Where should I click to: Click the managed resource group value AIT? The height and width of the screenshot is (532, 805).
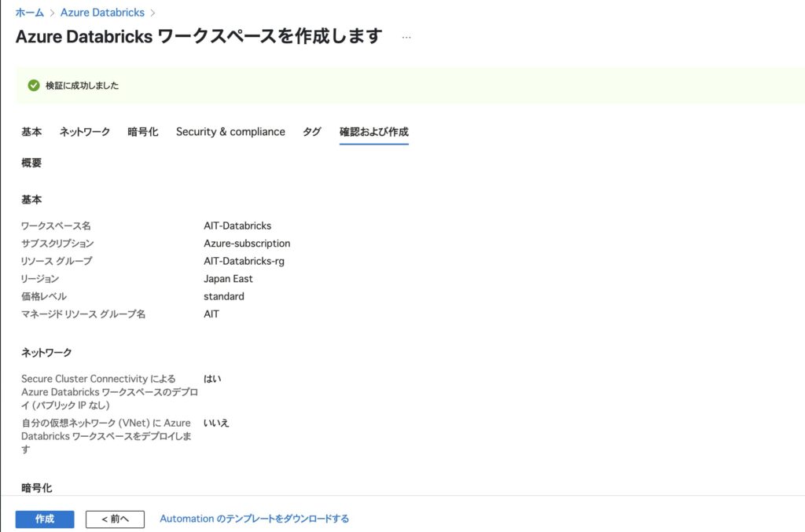pyautogui.click(x=211, y=314)
